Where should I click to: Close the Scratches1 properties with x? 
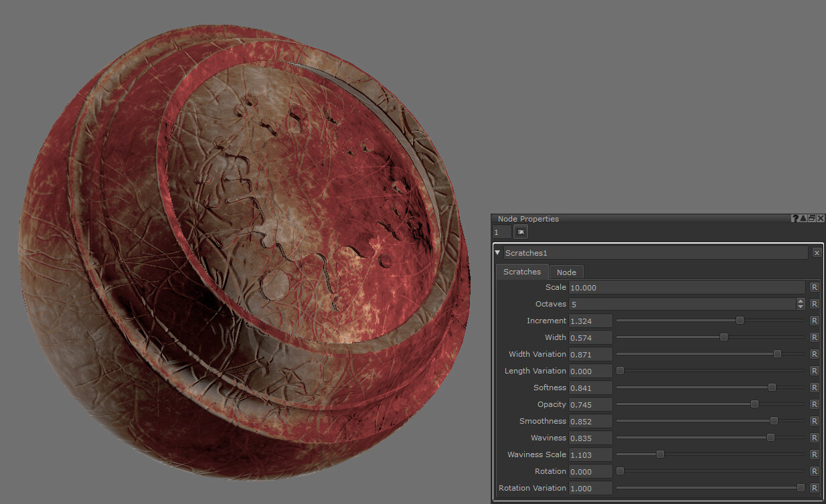coord(817,253)
